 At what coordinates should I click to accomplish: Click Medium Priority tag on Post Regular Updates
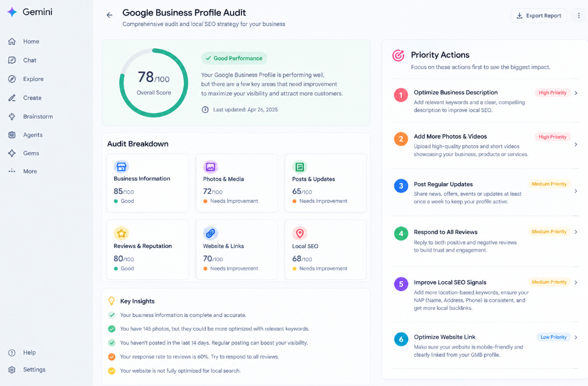(x=549, y=184)
